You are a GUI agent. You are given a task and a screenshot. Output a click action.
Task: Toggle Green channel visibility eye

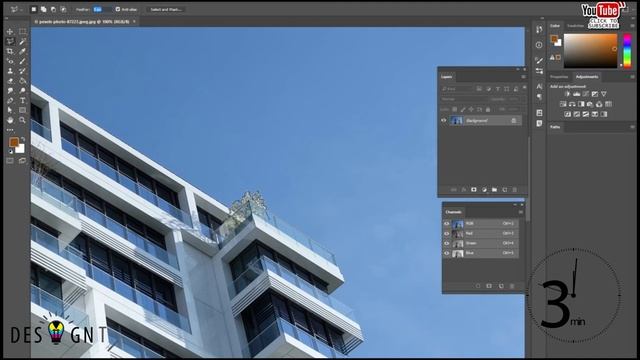click(x=447, y=243)
